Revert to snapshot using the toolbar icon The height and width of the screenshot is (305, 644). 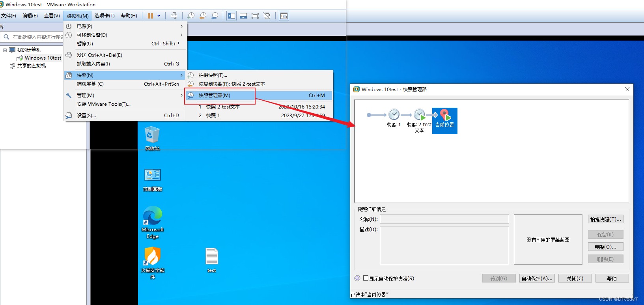coord(203,16)
